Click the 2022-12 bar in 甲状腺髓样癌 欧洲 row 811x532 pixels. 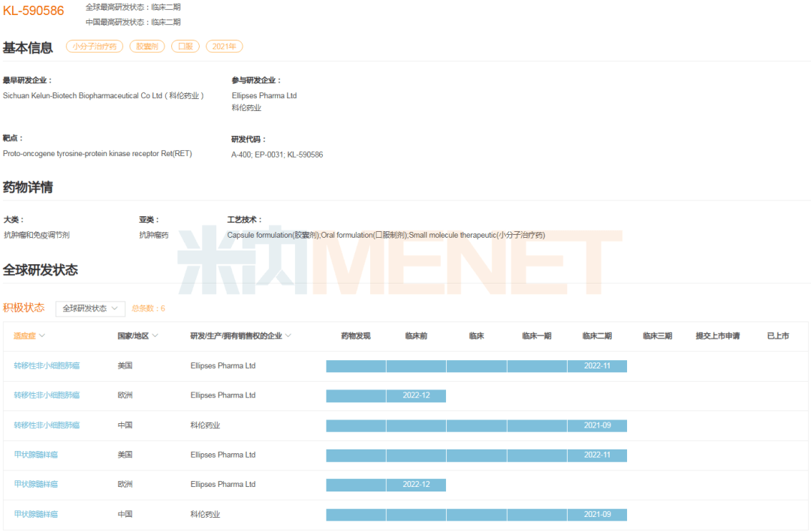point(416,485)
